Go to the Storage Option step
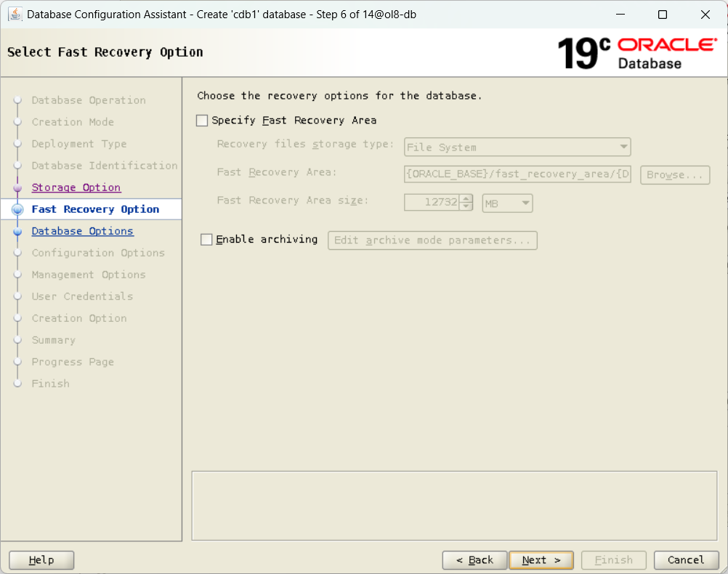Image resolution: width=728 pixels, height=574 pixels. click(x=76, y=187)
